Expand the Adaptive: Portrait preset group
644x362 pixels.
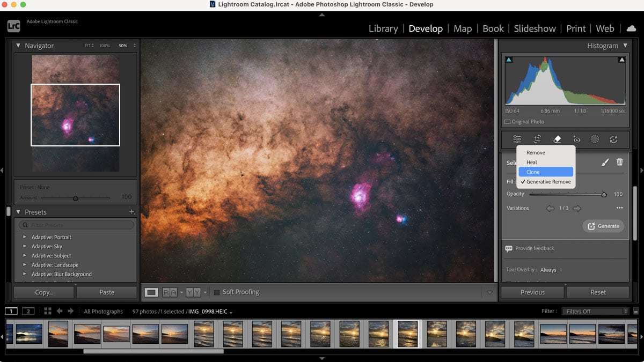click(x=24, y=237)
